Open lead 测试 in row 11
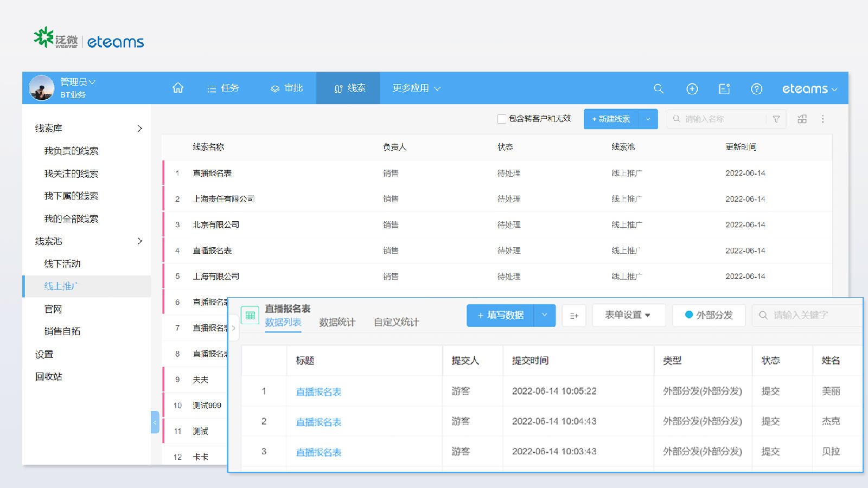Viewport: 868px width, 488px height. tap(201, 431)
